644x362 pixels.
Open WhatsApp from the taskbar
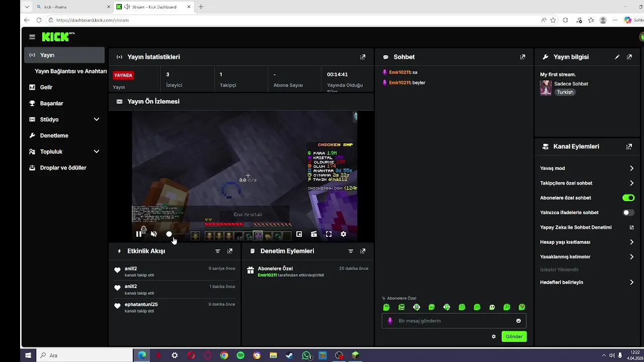click(x=306, y=355)
